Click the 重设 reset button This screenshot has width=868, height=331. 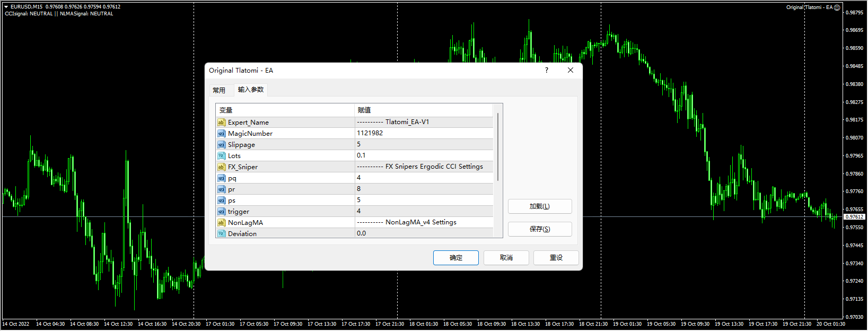[556, 258]
